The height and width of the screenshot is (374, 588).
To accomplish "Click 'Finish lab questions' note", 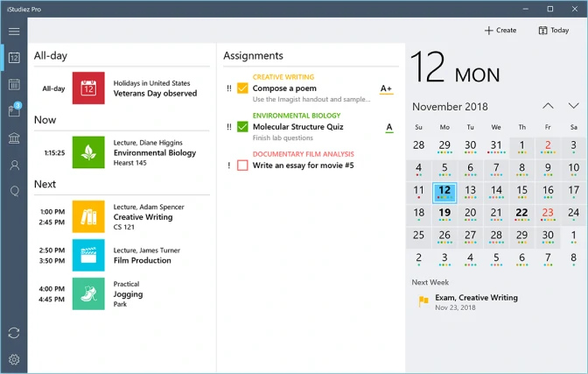I will (x=283, y=138).
